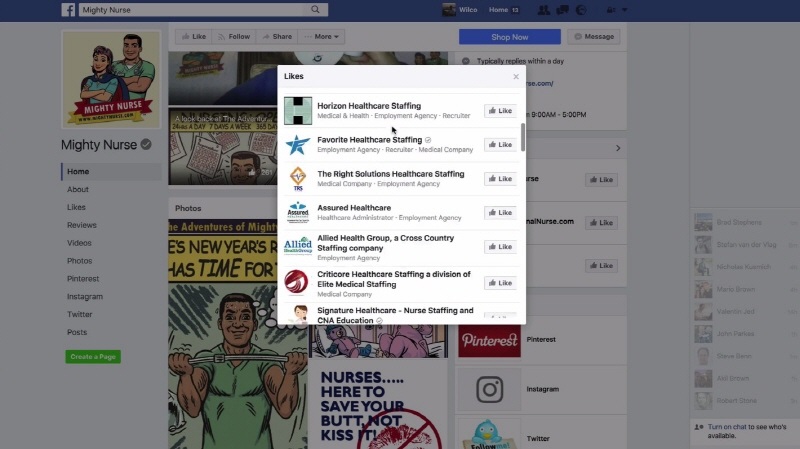Expand the liked pages chevron arrow
This screenshot has height=449, width=800.
[x=618, y=148]
